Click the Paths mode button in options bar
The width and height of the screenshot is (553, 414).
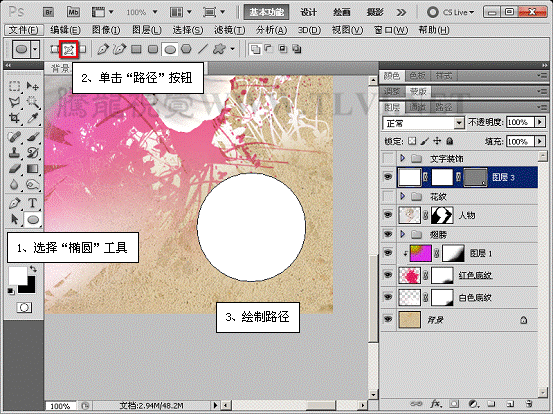coord(68,49)
